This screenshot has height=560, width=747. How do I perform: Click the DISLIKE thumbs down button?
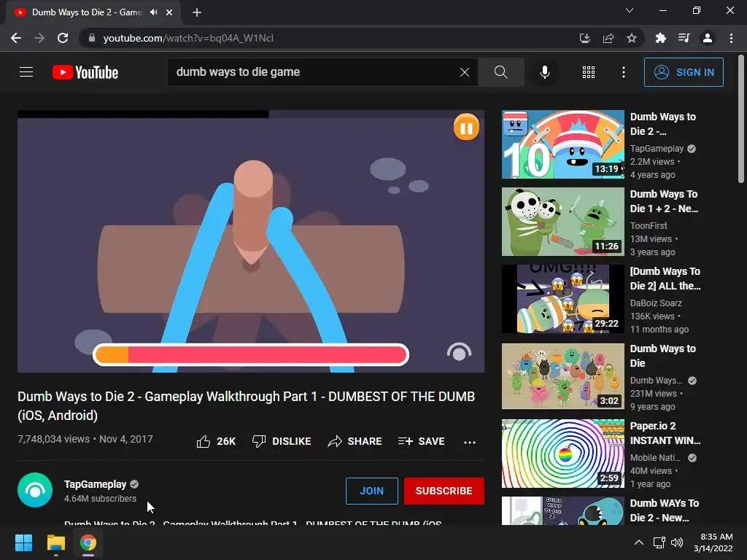coord(282,441)
